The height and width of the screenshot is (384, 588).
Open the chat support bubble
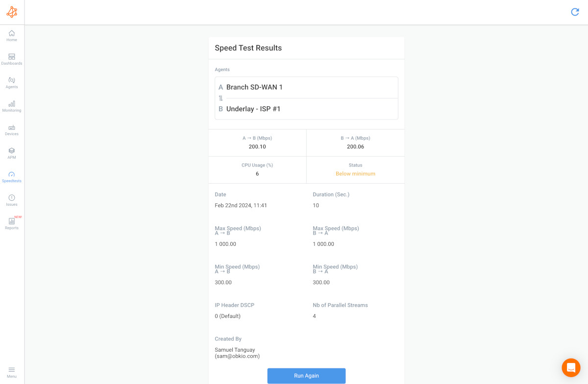[571, 367]
